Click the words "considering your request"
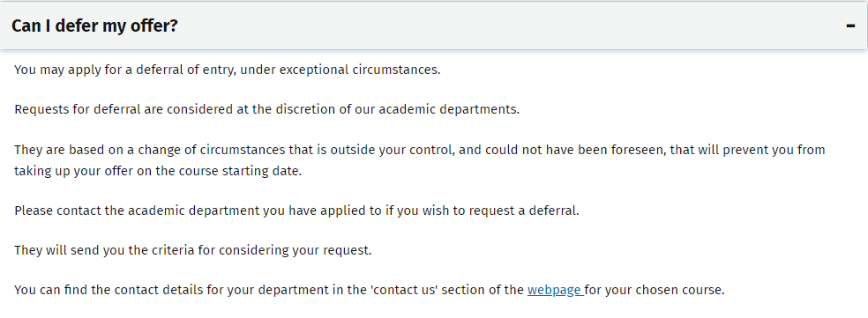 click(295, 250)
